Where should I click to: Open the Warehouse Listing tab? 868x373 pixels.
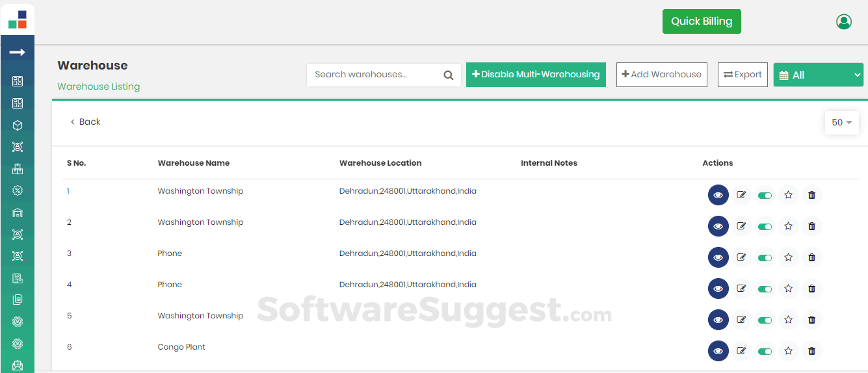coord(98,86)
